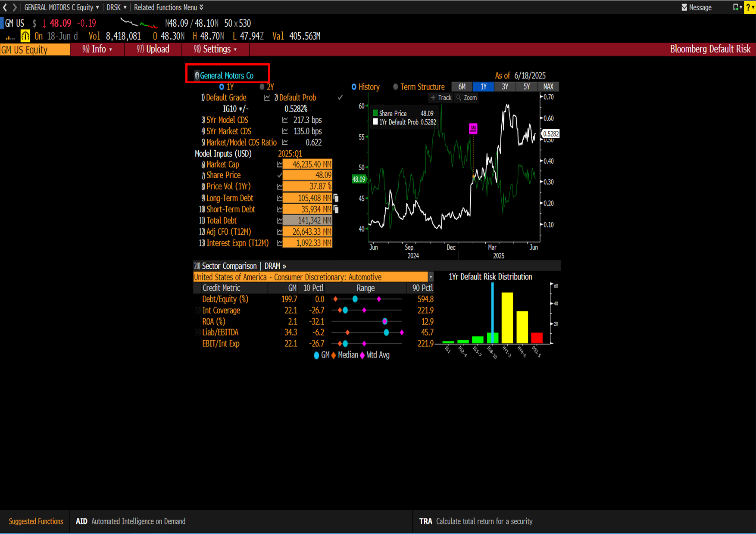Select the 2Y default probability radio button
The image size is (756, 534).
click(x=262, y=87)
